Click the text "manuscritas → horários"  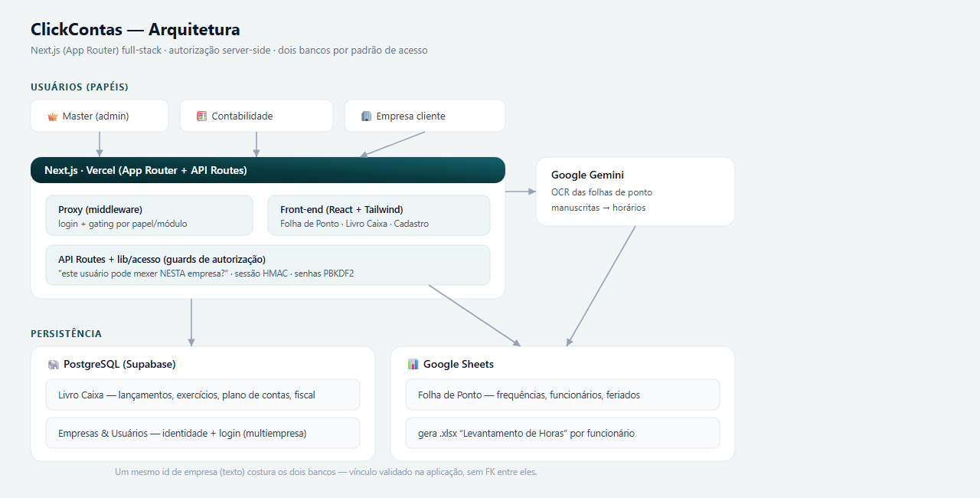[599, 208]
